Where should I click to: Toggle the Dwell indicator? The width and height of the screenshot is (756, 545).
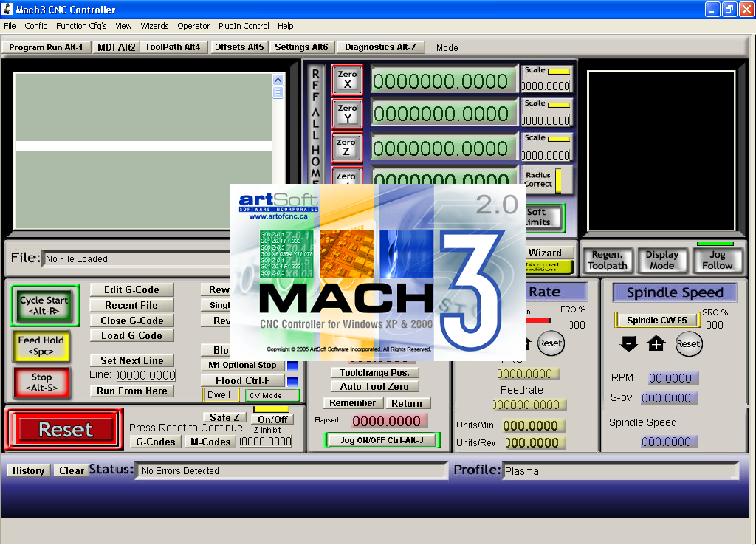point(220,395)
